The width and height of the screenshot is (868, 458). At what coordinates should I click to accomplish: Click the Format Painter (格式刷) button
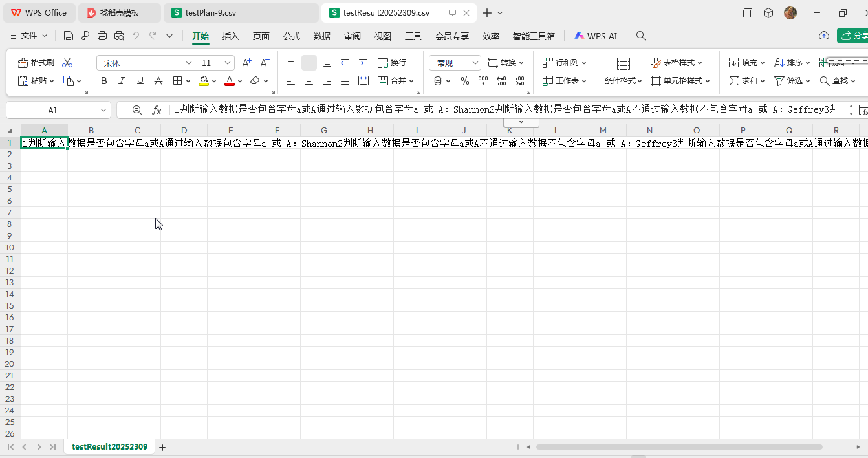point(36,63)
